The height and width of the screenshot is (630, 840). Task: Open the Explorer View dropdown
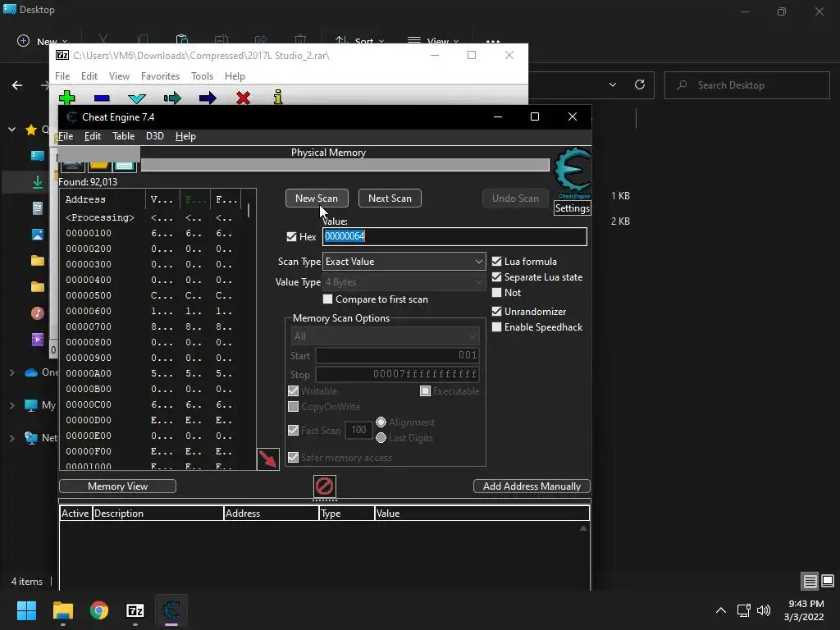tap(433, 41)
